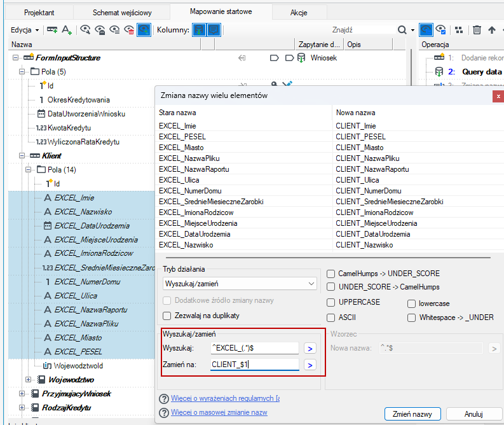This screenshot has width=504, height=425.
Task: Enable the Zezwalaj na duplikaty checkbox
Action: pos(167,316)
